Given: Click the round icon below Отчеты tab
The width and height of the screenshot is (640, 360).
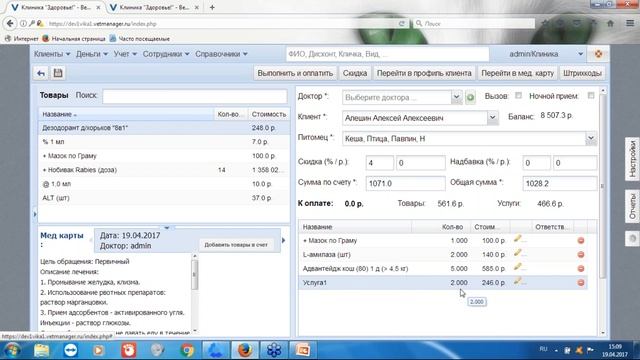Looking at the screenshot, I should (x=632, y=239).
